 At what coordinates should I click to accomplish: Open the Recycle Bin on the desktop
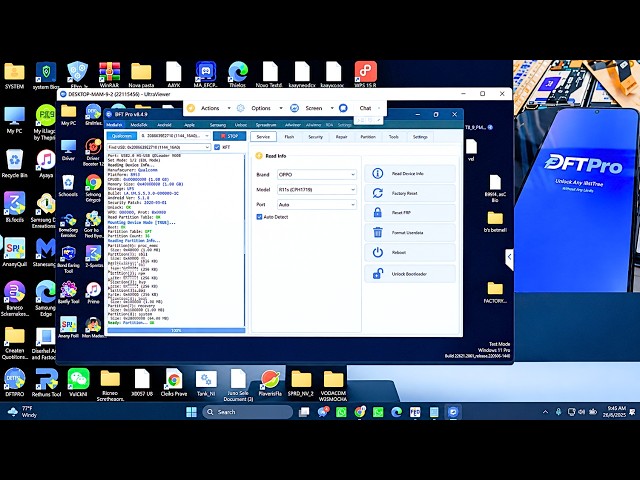click(x=15, y=163)
